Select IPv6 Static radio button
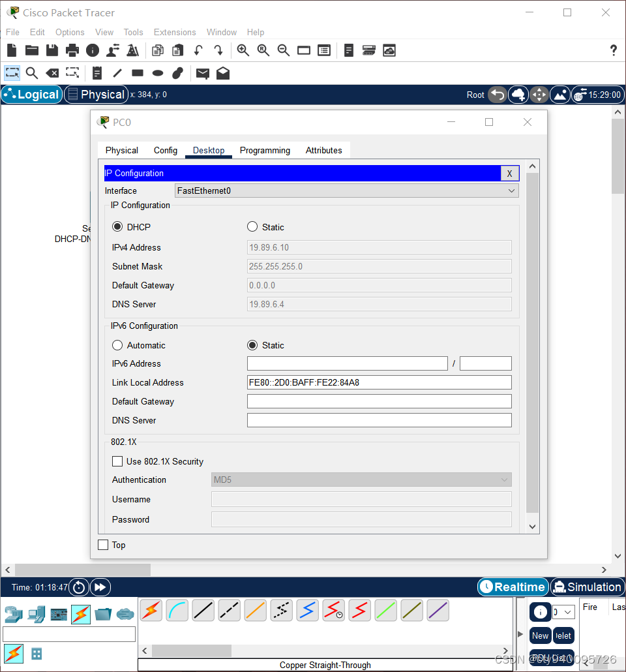 tap(252, 345)
